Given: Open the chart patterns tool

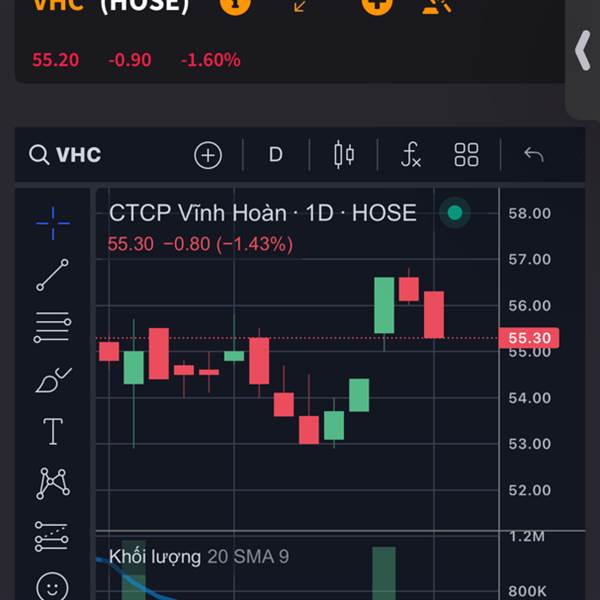Looking at the screenshot, I should tap(53, 484).
